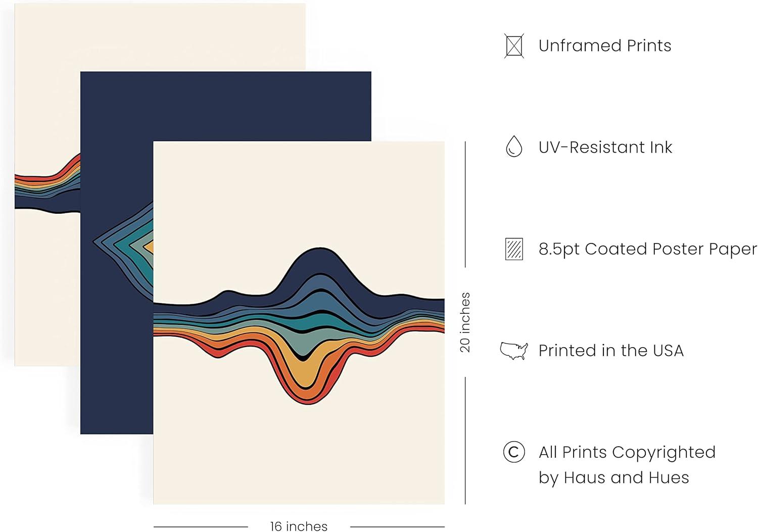
Task: Click the navy peak of front print's wave
Action: tap(318, 260)
